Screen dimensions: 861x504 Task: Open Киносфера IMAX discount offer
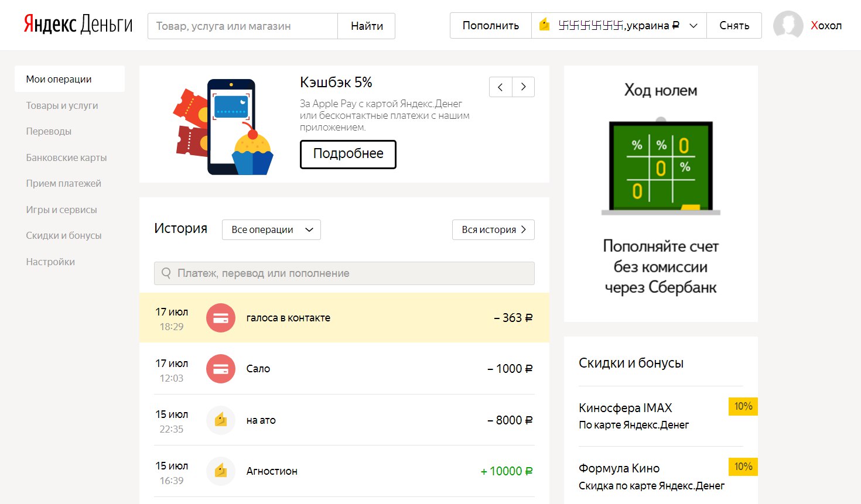coord(626,408)
